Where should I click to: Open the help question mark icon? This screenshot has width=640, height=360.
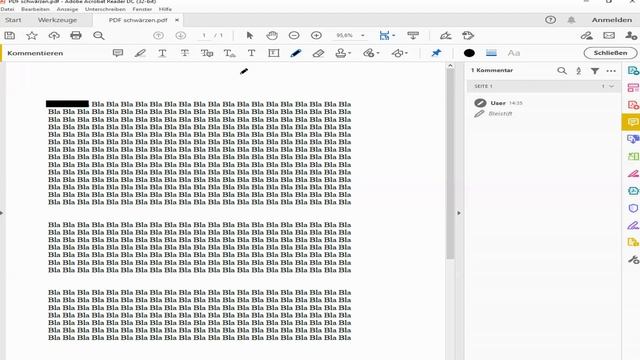[550, 20]
